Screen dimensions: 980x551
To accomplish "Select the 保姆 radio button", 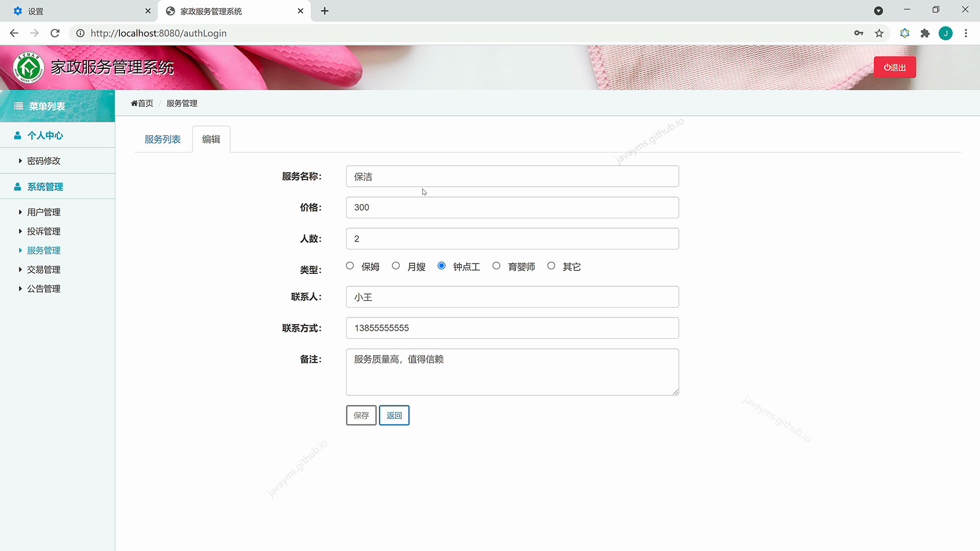I will [x=350, y=266].
